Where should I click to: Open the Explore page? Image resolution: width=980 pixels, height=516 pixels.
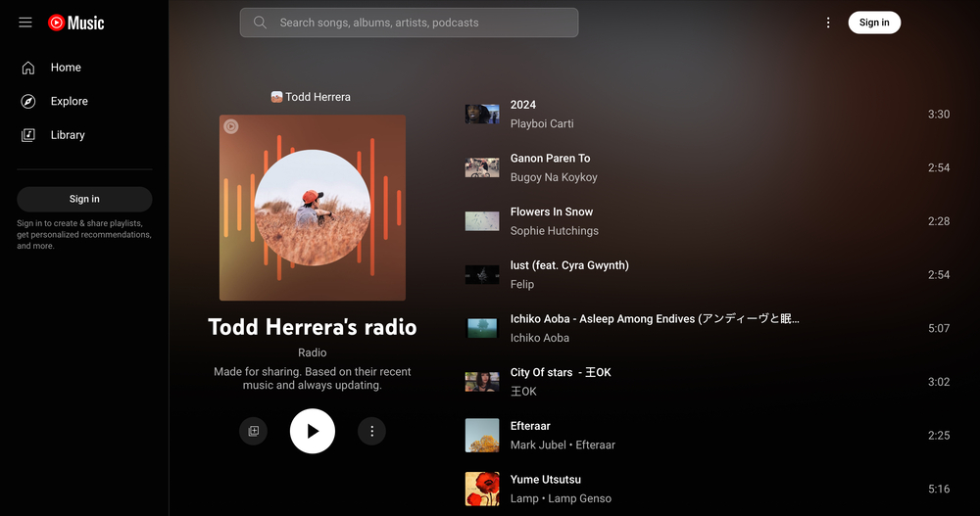(69, 101)
